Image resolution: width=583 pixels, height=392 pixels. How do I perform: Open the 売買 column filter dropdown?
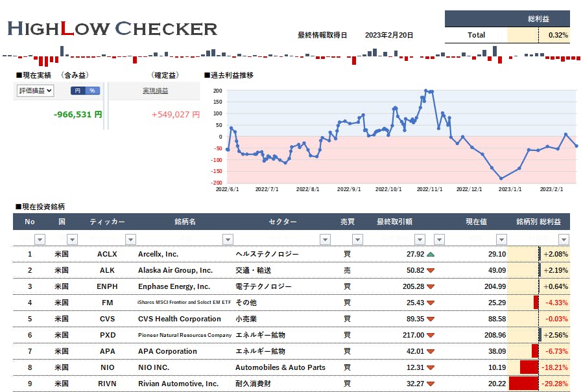pos(364,239)
